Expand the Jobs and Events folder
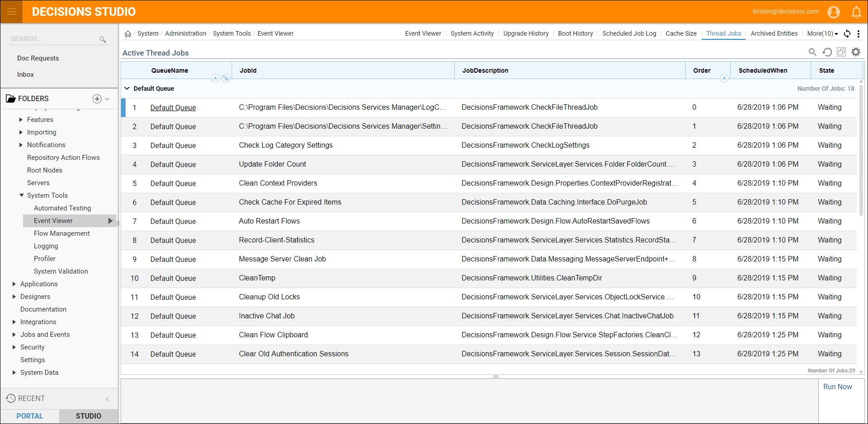 14,335
